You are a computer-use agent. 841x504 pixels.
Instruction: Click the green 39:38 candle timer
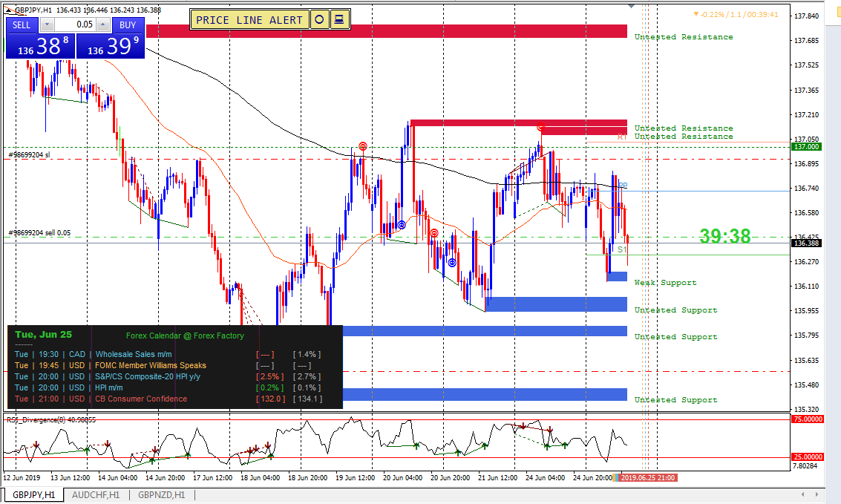[724, 236]
